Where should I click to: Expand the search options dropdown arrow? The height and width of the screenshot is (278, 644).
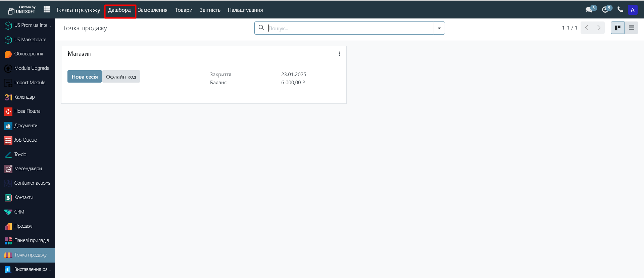coord(439,28)
